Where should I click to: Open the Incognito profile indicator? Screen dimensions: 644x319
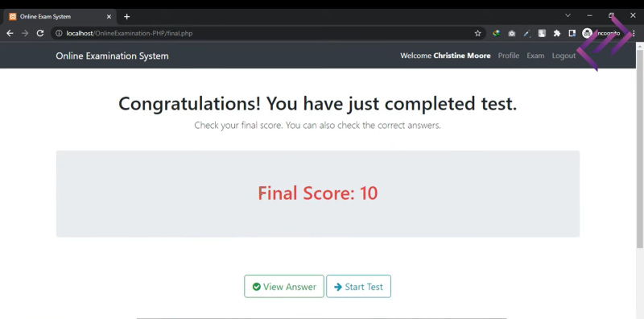tap(601, 33)
